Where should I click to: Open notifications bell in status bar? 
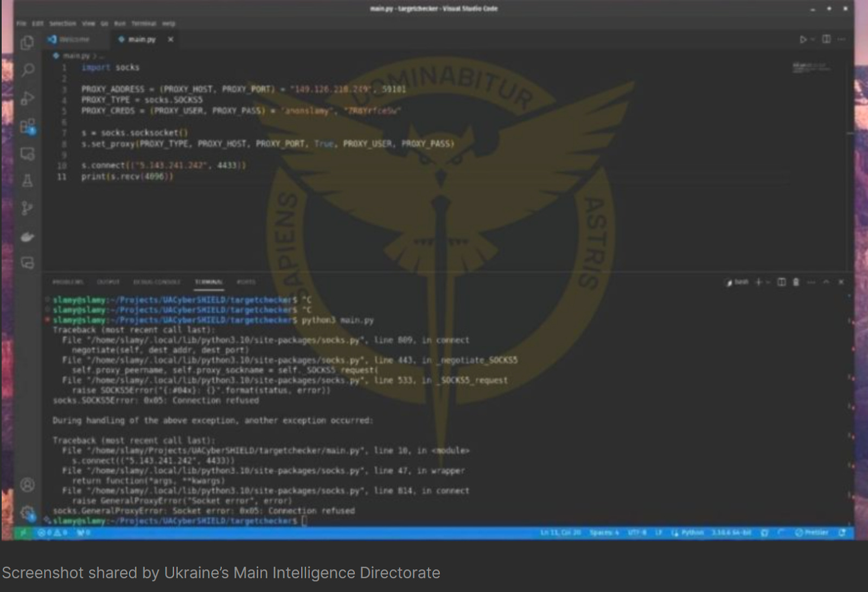click(842, 533)
